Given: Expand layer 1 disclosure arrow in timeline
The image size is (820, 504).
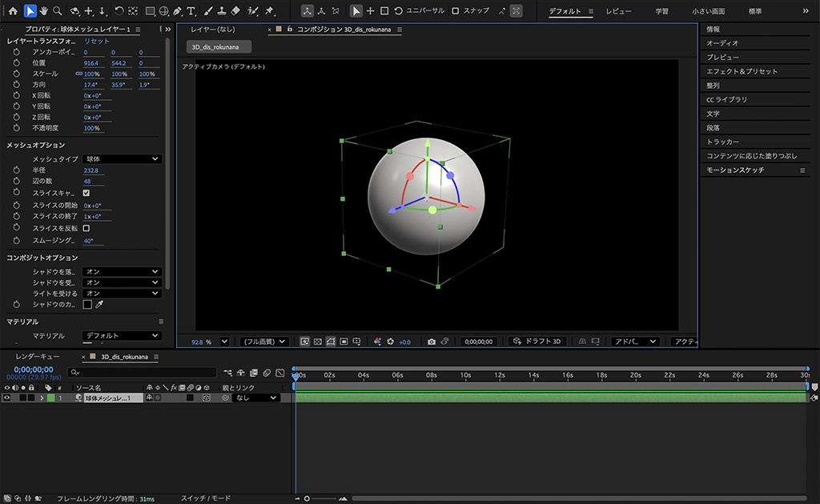Looking at the screenshot, I should pyautogui.click(x=42, y=398).
